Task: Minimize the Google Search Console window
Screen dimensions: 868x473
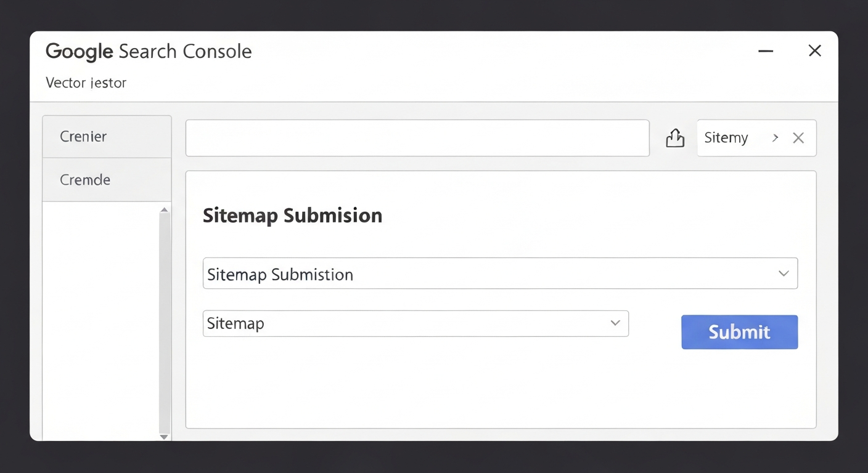Action: point(766,51)
